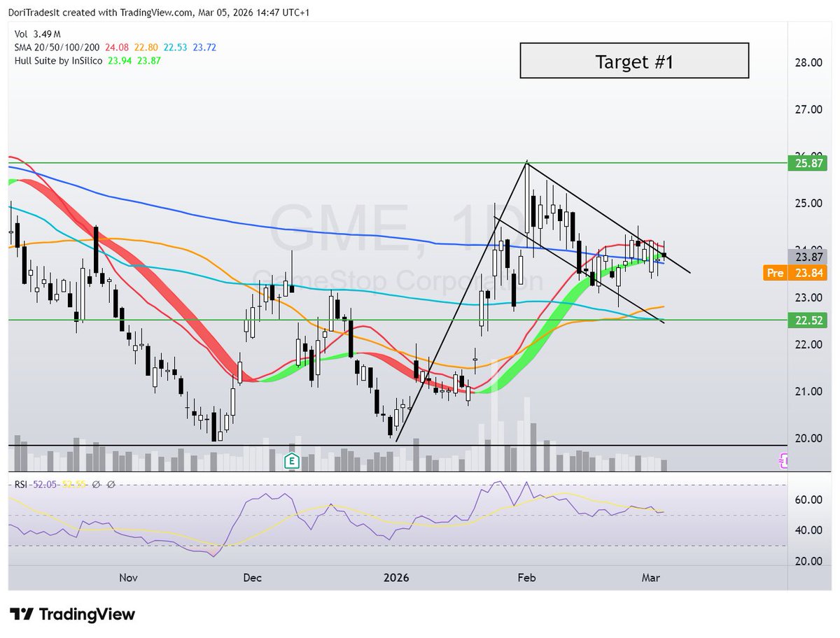Click the blue SMA value 23.72
Viewport: 840px width, 638px height.
point(203,48)
